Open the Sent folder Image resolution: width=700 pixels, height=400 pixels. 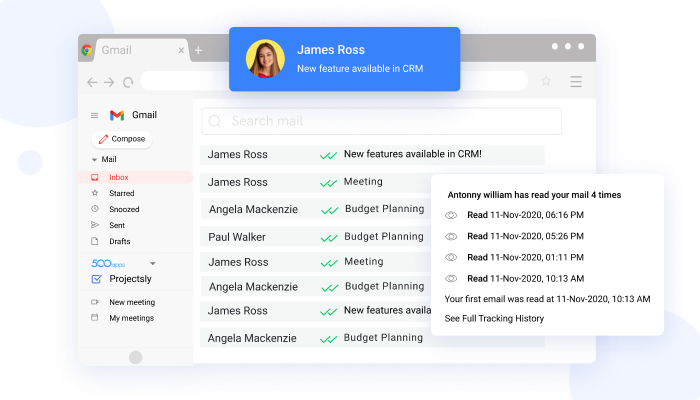click(117, 225)
